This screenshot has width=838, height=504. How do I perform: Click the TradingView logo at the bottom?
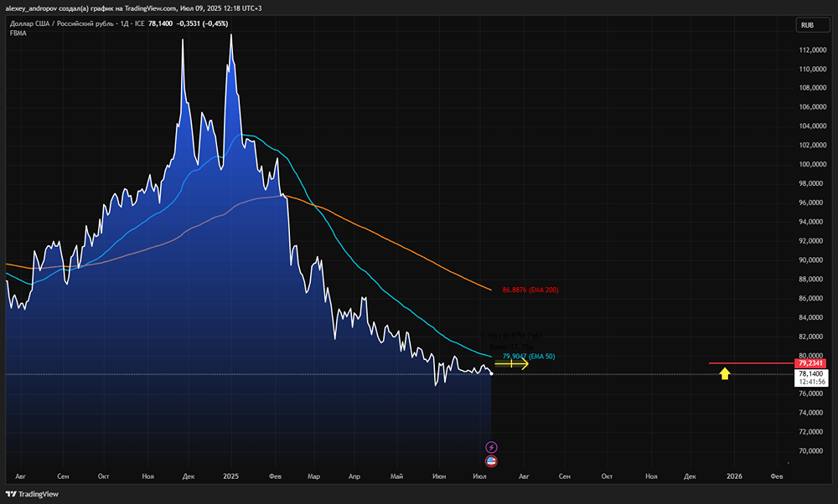[x=32, y=494]
